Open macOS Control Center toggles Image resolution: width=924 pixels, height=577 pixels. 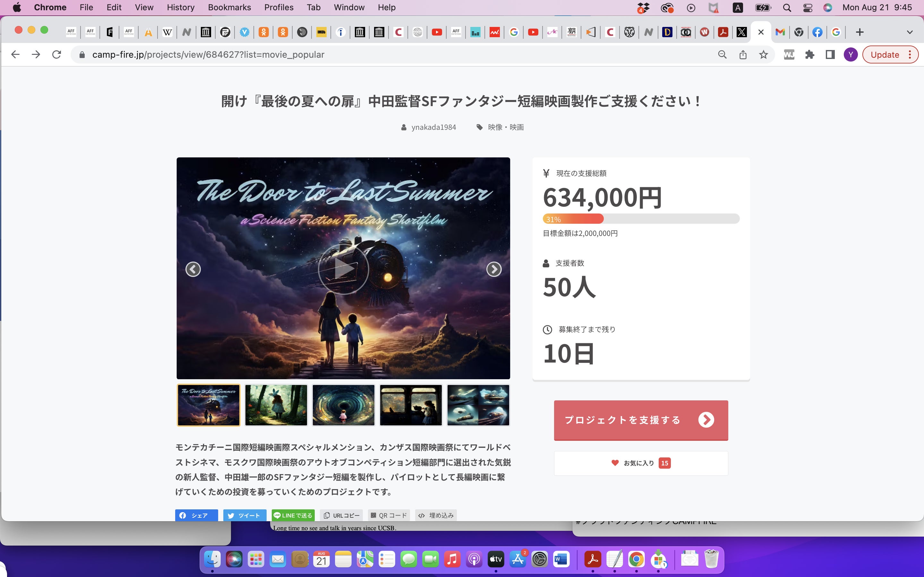point(807,8)
